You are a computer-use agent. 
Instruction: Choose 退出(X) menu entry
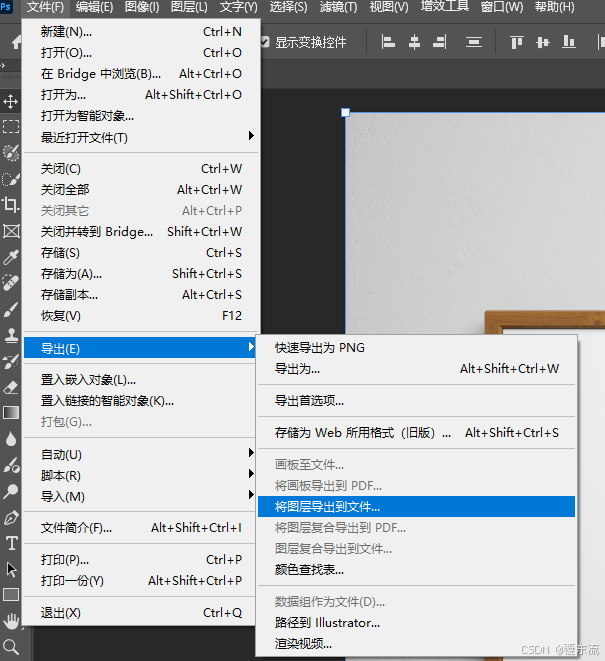pyautogui.click(x=140, y=613)
